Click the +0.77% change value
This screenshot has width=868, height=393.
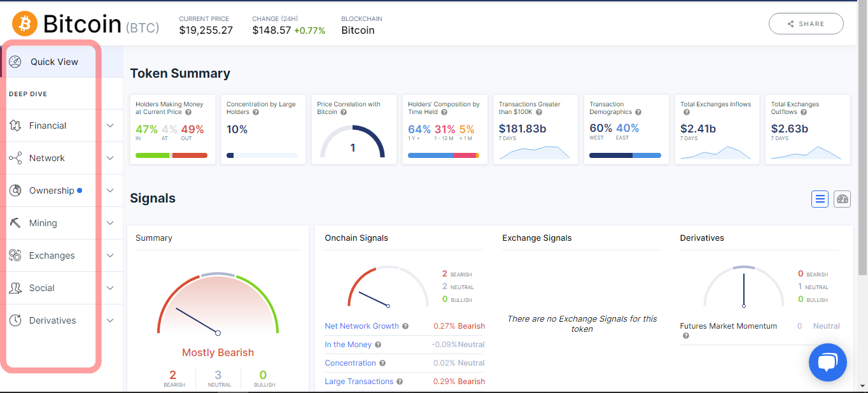tap(309, 31)
